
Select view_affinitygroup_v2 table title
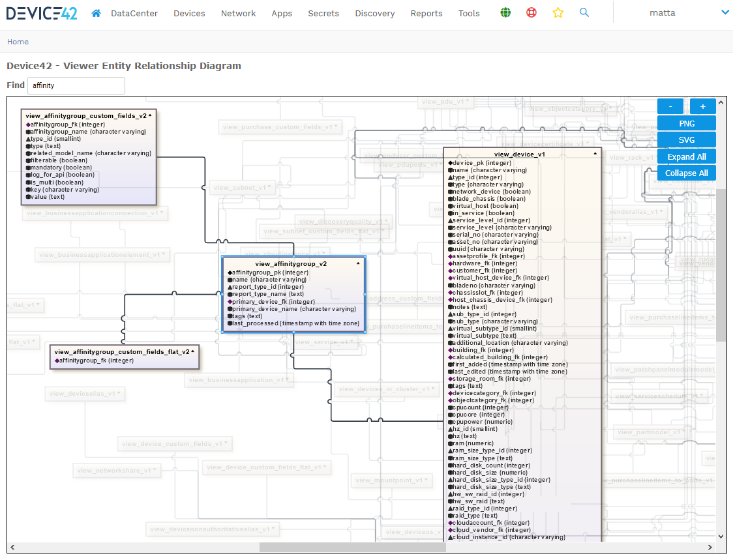click(291, 263)
